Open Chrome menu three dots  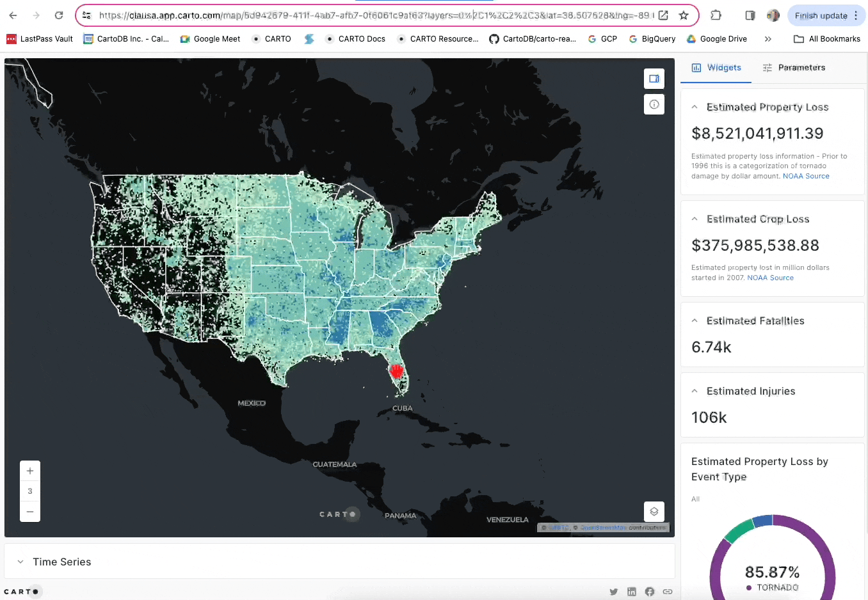(x=856, y=15)
